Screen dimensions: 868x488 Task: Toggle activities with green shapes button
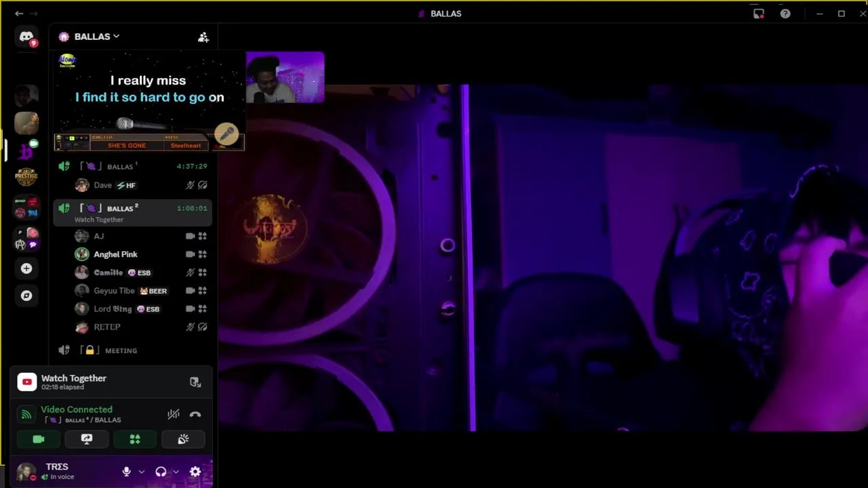(x=135, y=439)
